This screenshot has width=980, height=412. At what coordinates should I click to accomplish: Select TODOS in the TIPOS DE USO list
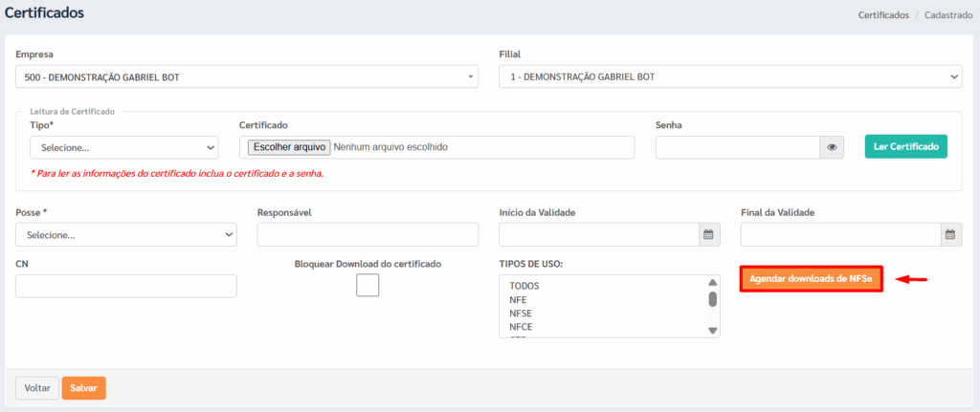(x=524, y=285)
